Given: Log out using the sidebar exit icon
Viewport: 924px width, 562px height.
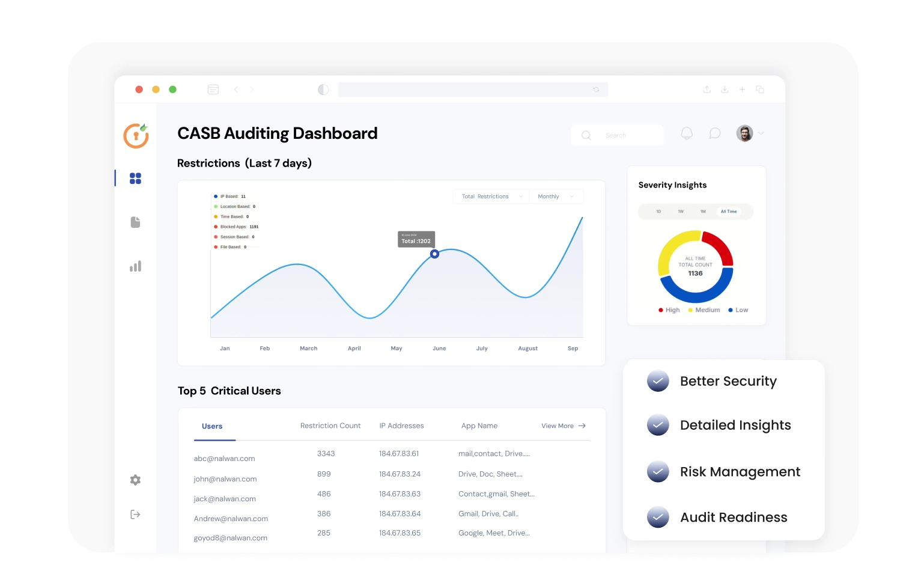Looking at the screenshot, I should coord(135,514).
